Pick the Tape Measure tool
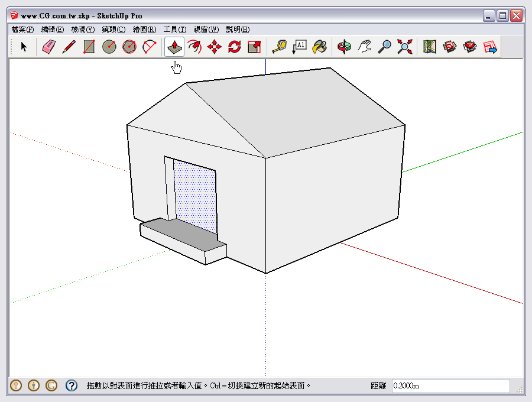 pyautogui.click(x=278, y=47)
